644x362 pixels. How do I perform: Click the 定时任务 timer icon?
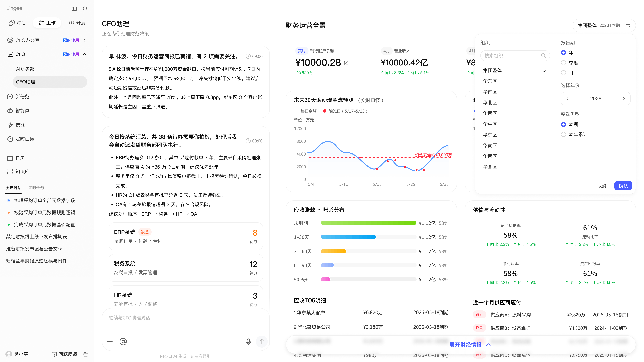click(x=10, y=139)
